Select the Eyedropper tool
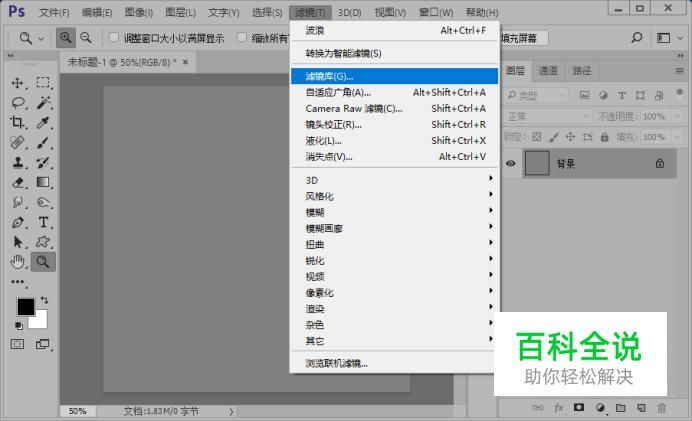Screen dimensions: 692x421 [43, 123]
